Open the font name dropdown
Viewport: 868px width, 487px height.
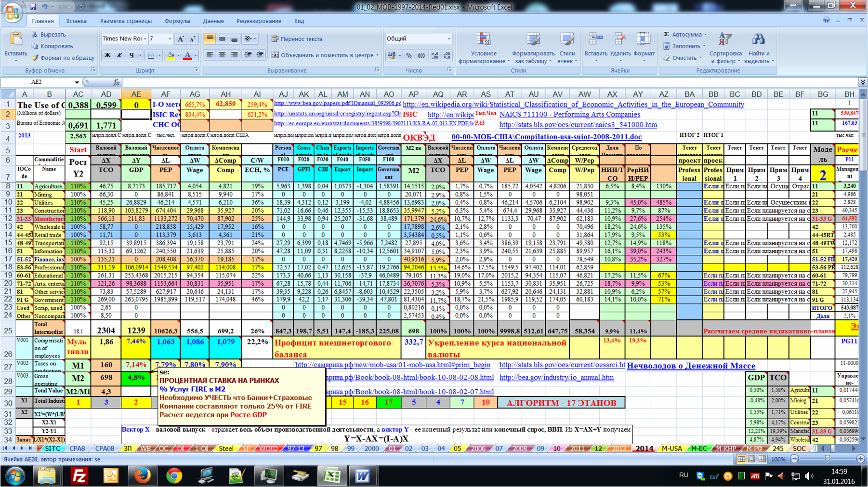pyautogui.click(x=145, y=39)
